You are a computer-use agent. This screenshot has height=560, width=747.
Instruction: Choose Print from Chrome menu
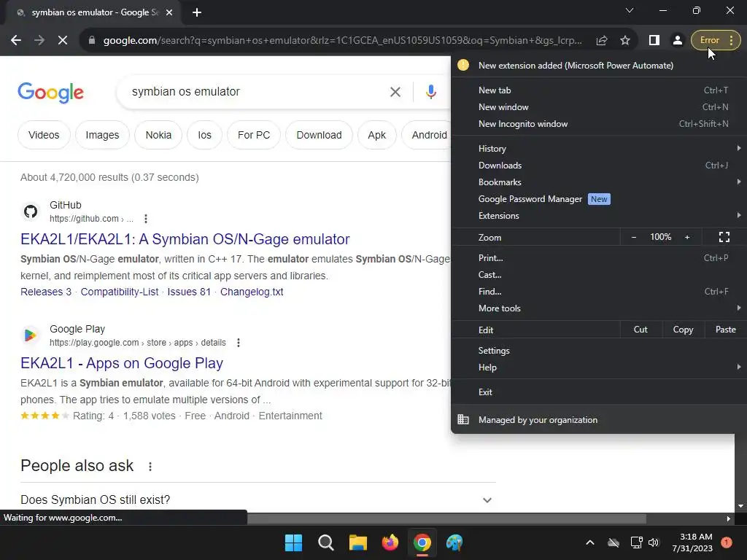[x=599, y=258]
